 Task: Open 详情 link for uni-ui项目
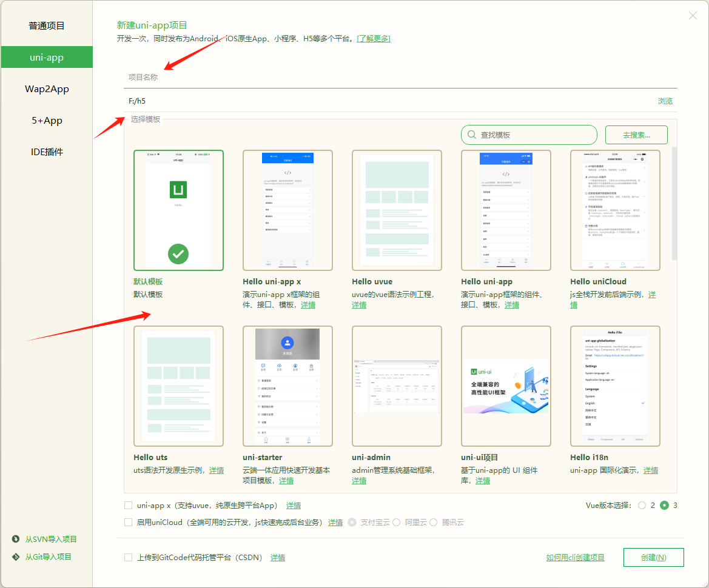point(482,481)
